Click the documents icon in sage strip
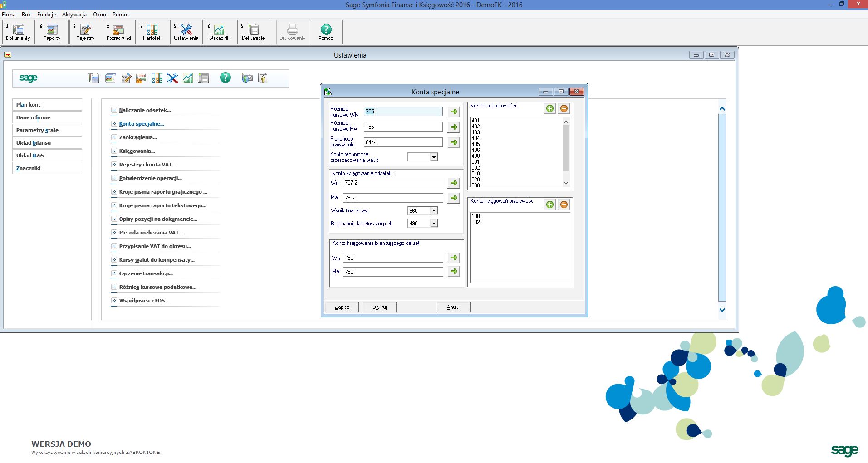The width and height of the screenshot is (868, 463). pyautogui.click(x=93, y=78)
